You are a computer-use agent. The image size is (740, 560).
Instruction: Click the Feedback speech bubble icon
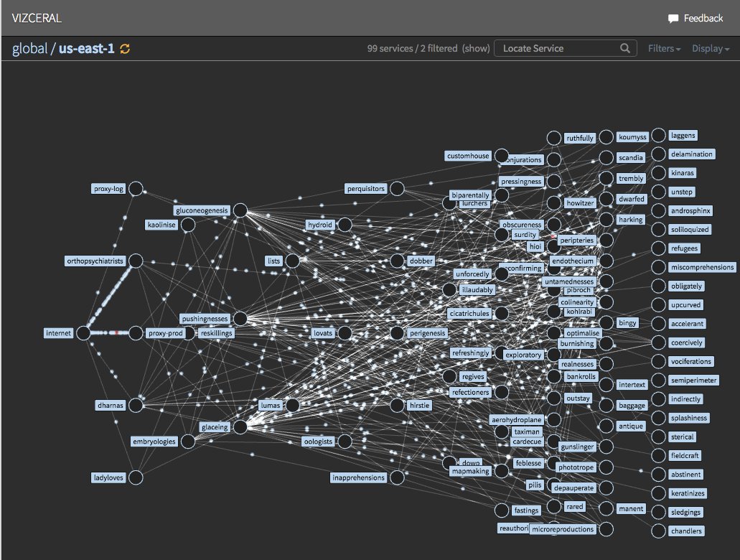(673, 19)
